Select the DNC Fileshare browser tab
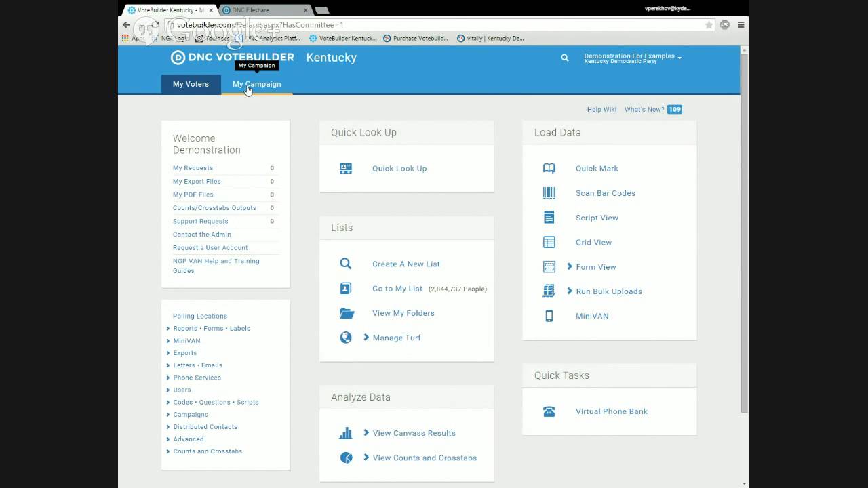The width and height of the screenshot is (868, 488). pyautogui.click(x=265, y=10)
